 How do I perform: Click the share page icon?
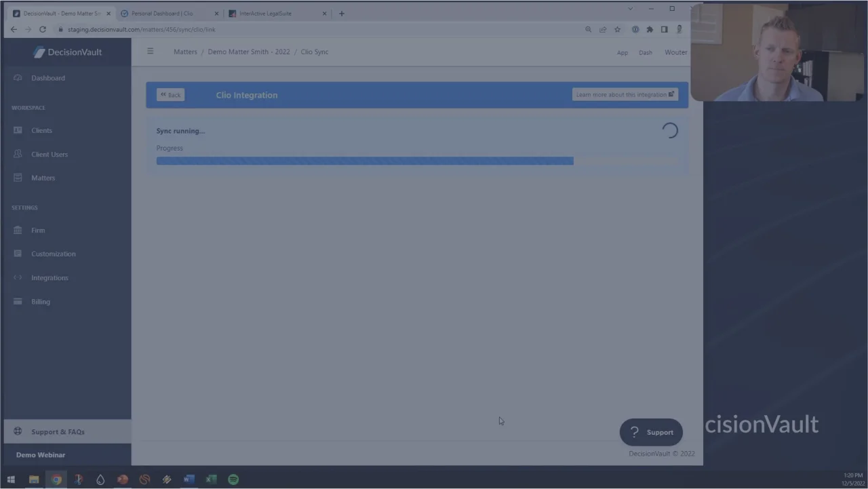click(x=602, y=29)
